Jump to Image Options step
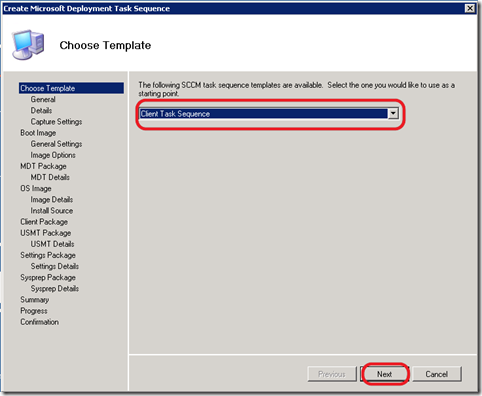This screenshot has height=396, width=482. click(53, 155)
